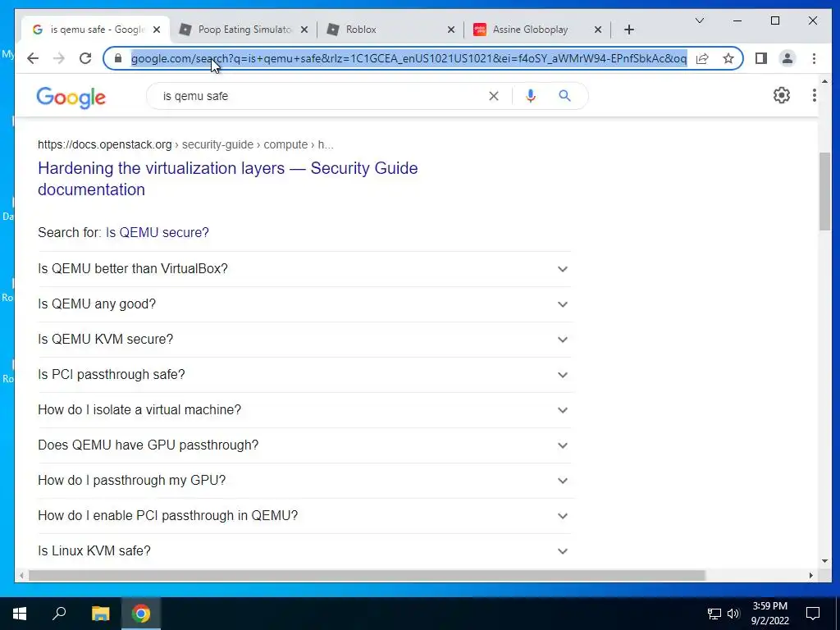Close the Poop Eating Simulator tab
The image size is (840, 630).
click(304, 30)
